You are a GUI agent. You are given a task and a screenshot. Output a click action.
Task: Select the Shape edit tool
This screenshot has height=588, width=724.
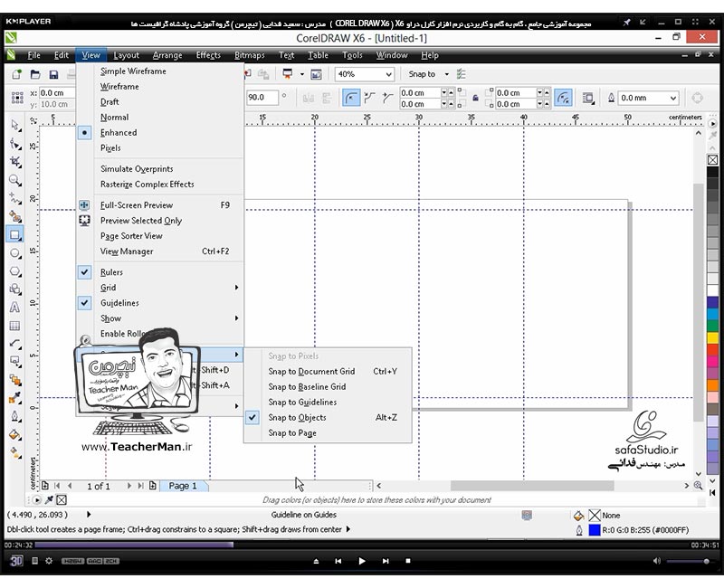click(x=15, y=144)
